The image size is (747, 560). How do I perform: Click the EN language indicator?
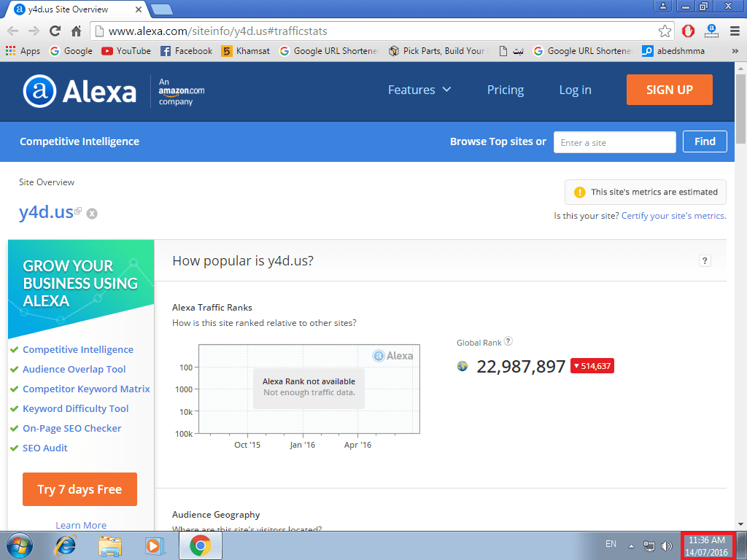point(611,544)
